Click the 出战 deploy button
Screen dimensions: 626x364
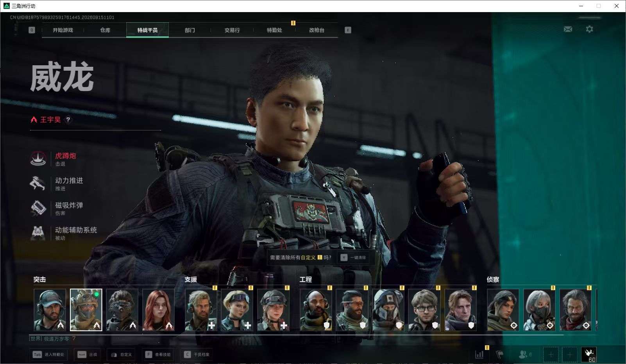click(x=88, y=355)
